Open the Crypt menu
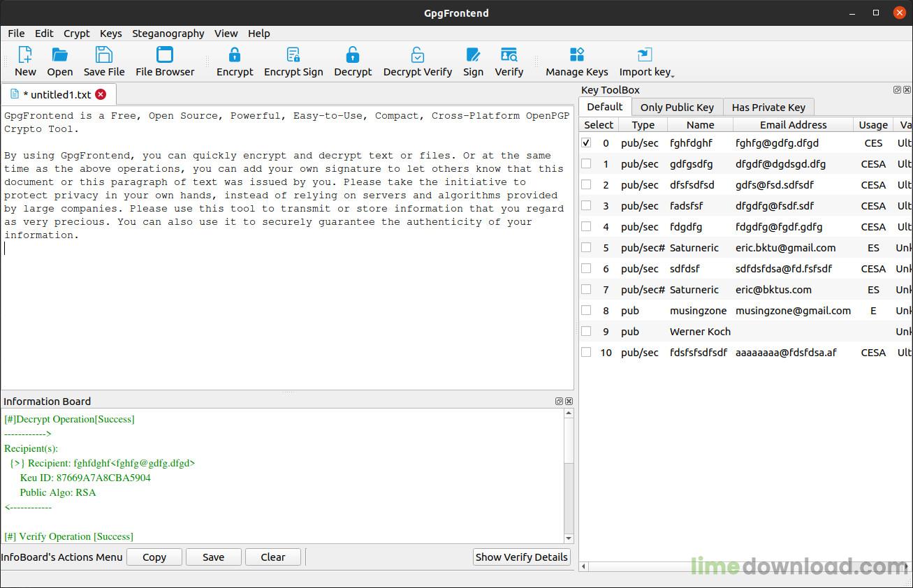 (77, 33)
